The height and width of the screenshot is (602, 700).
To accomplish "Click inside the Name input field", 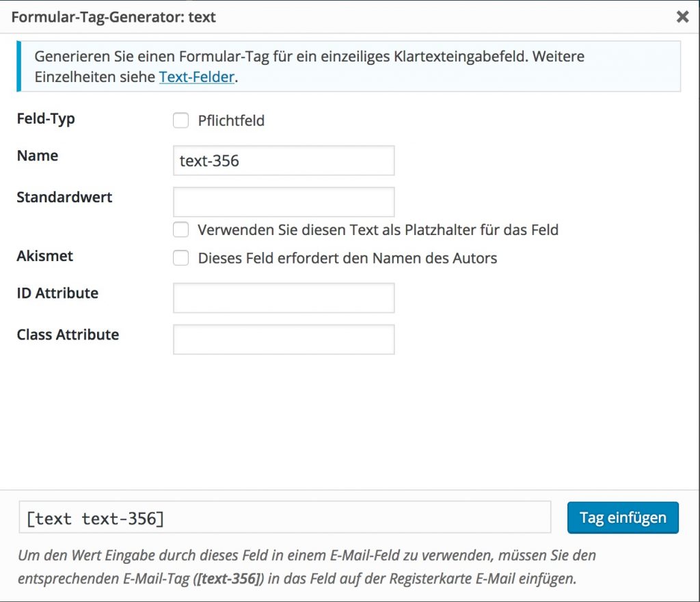I will click(x=284, y=160).
